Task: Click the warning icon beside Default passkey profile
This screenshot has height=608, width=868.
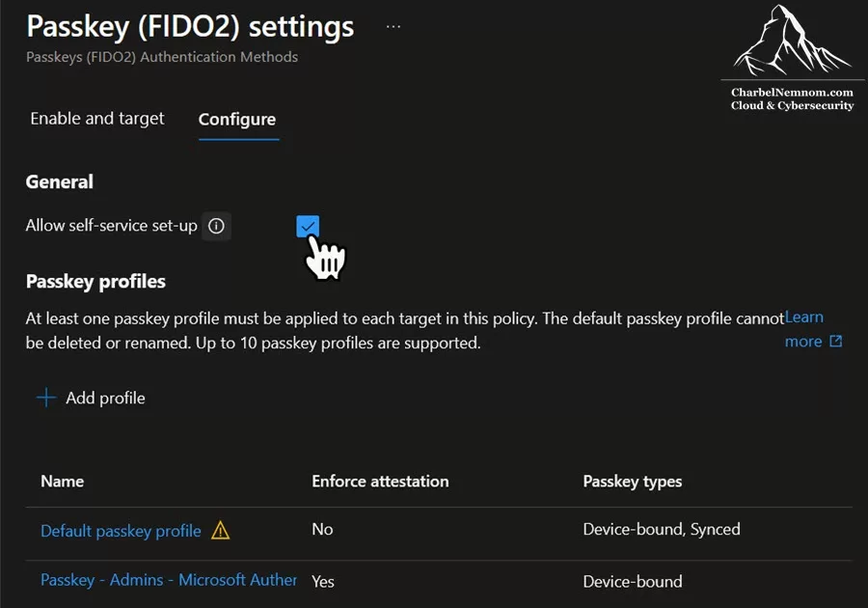Action: (220, 531)
